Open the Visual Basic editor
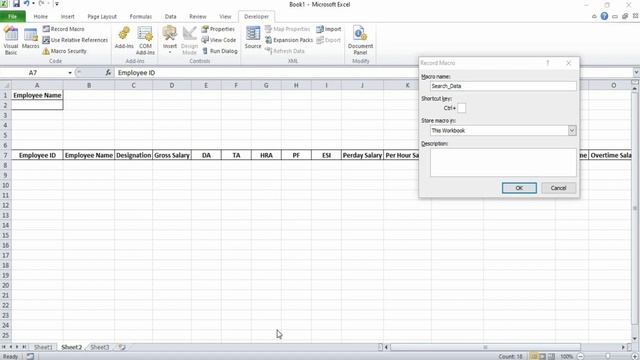 11,40
